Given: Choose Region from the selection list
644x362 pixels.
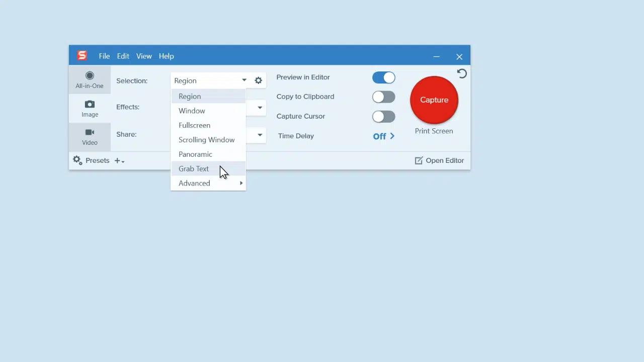Looking at the screenshot, I should coord(208,97).
